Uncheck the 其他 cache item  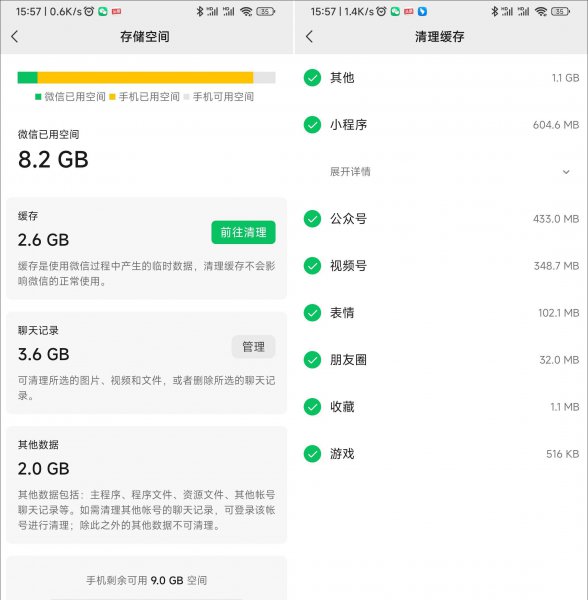[312, 78]
